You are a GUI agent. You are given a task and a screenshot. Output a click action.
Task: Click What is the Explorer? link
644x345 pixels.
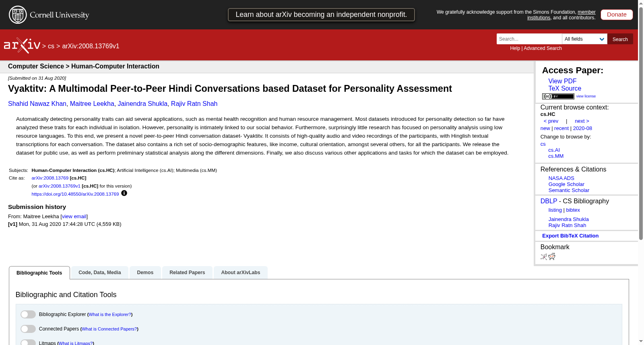[x=110, y=314]
